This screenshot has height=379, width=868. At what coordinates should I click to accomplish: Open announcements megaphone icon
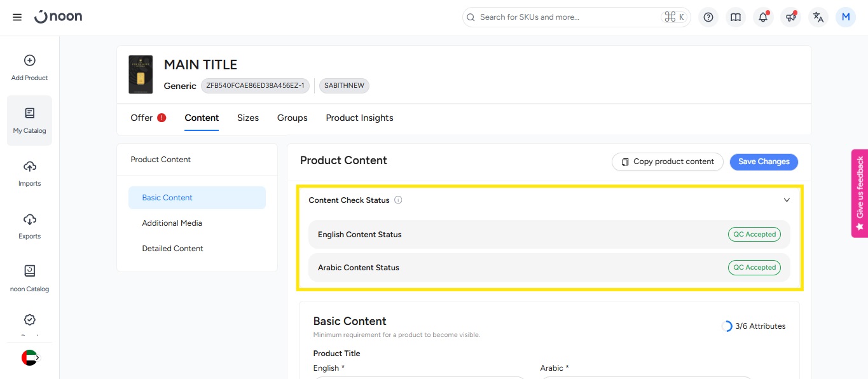pyautogui.click(x=791, y=17)
